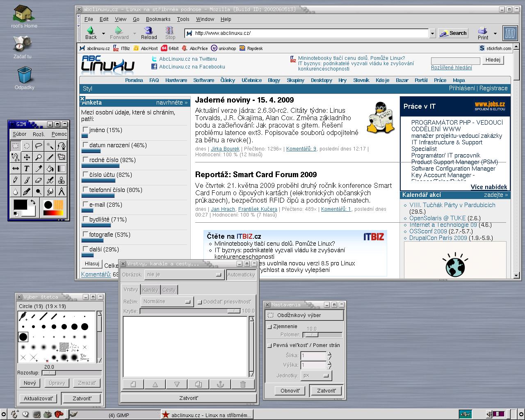Select the Move tool in GIMP toolbox
525x420 pixels.
pyautogui.click(x=27, y=157)
